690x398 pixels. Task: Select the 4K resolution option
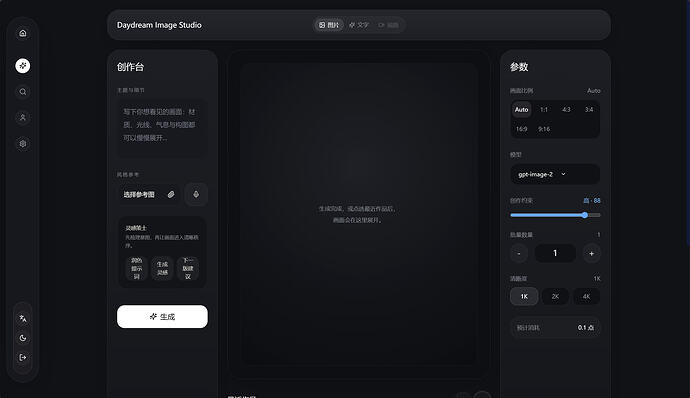click(x=587, y=296)
